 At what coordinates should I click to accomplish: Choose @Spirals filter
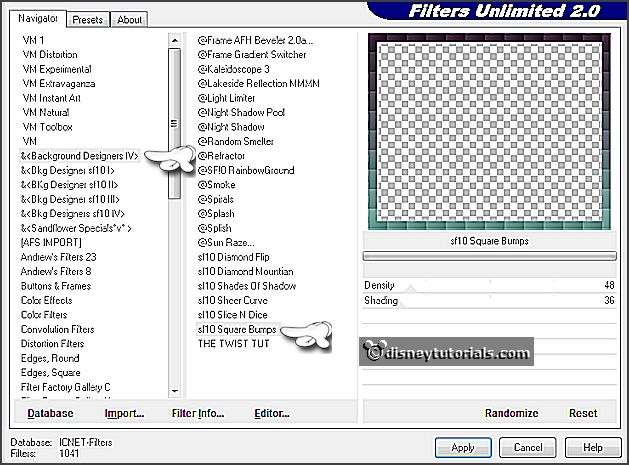click(215, 199)
